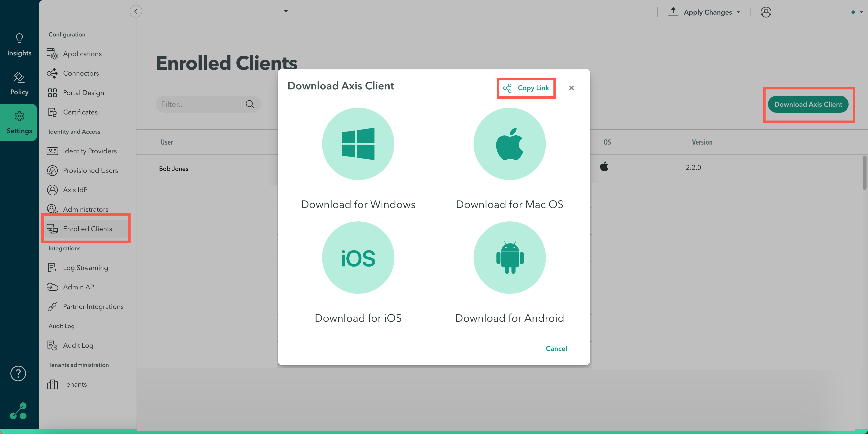Click the Admin API icon
Screen dimensions: 868x434
pyautogui.click(x=52, y=287)
